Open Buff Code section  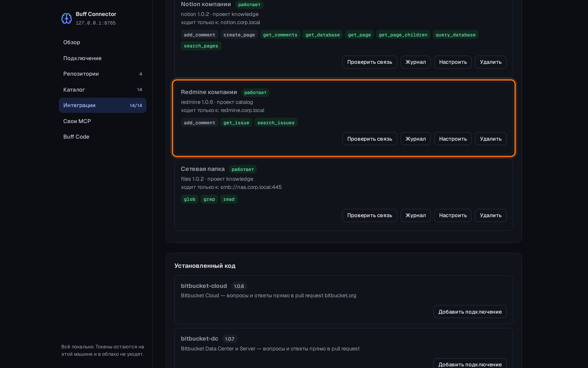pyautogui.click(x=102, y=137)
